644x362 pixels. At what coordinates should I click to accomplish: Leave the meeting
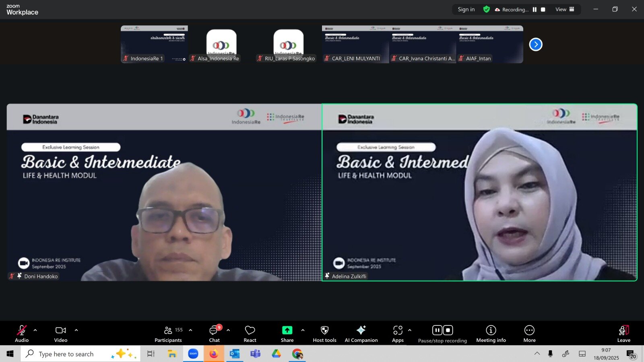point(623,333)
